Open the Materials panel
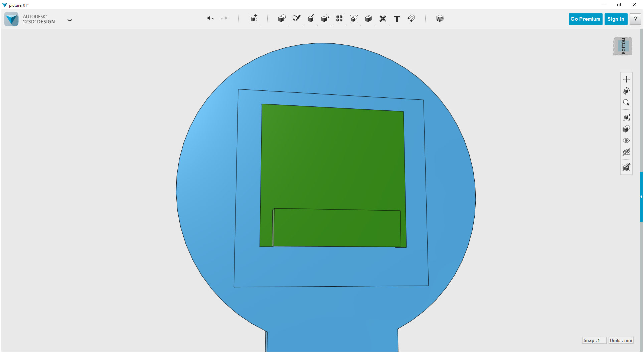 [x=439, y=18]
